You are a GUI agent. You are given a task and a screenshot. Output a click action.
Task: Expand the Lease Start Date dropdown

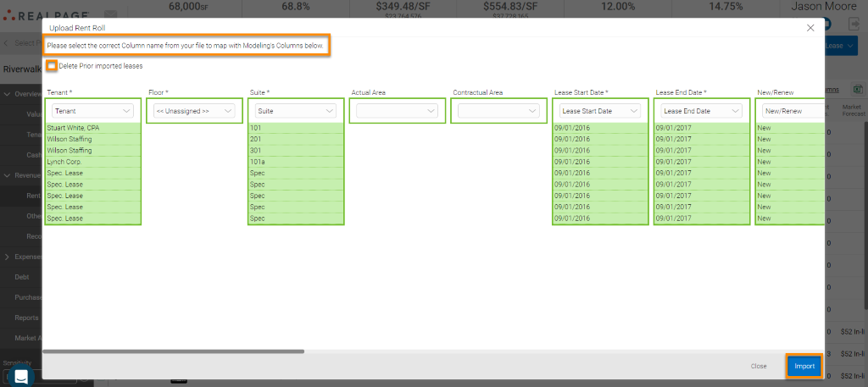pos(600,111)
